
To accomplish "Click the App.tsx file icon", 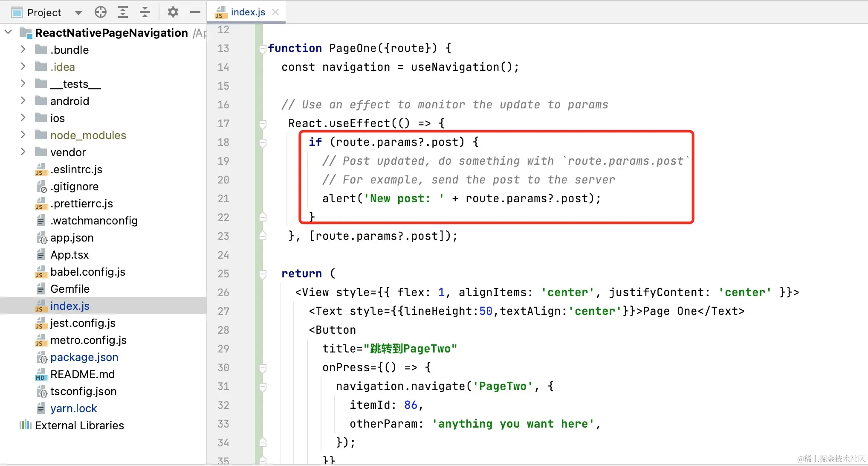I will coord(41,255).
